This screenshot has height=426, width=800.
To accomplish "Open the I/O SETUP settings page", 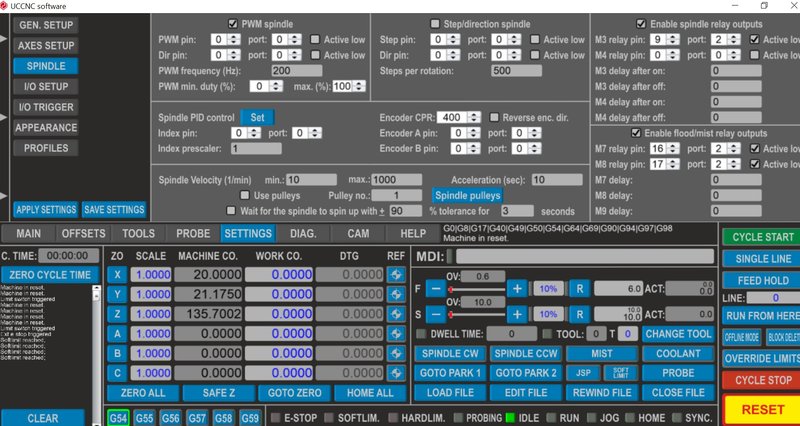I will point(46,86).
